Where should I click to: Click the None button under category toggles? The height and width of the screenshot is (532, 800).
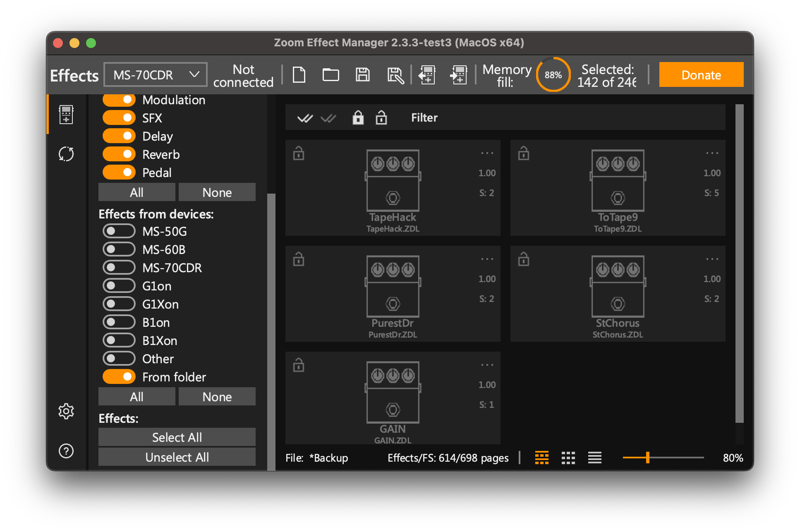click(x=217, y=192)
